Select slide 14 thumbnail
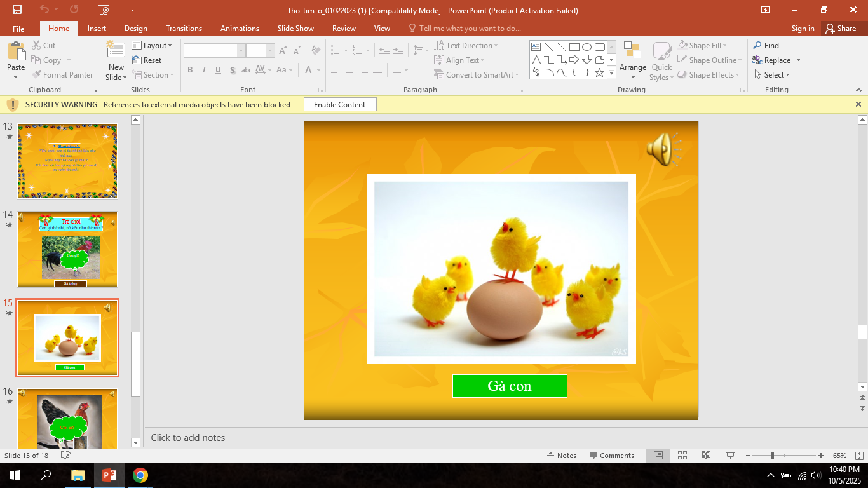 click(67, 249)
